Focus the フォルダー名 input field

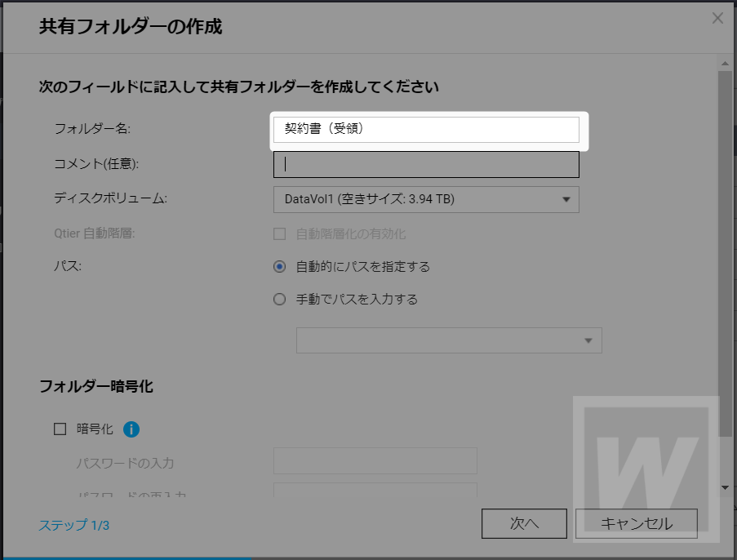point(426,129)
